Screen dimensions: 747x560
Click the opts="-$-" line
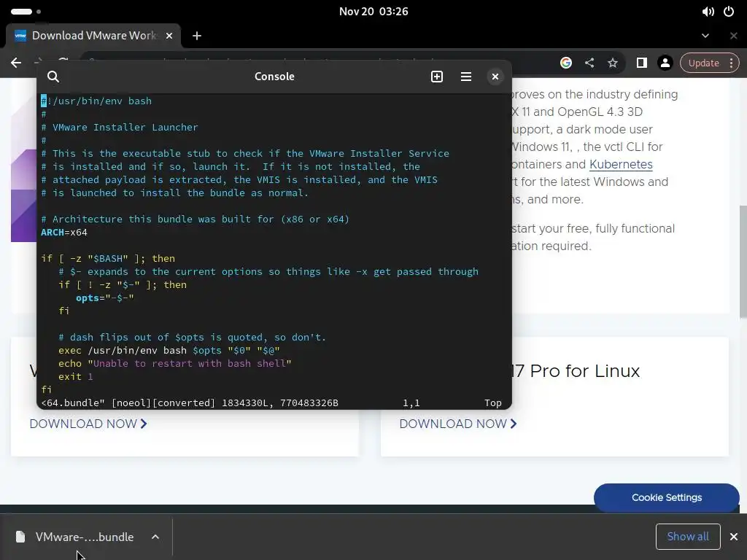[105, 298]
